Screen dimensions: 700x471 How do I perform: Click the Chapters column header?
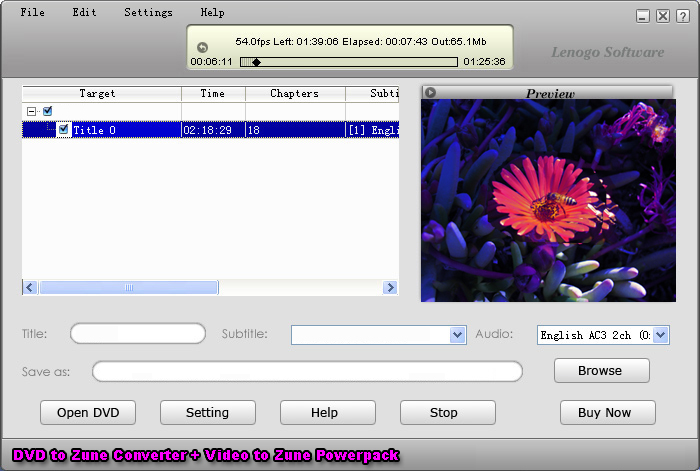(x=295, y=94)
